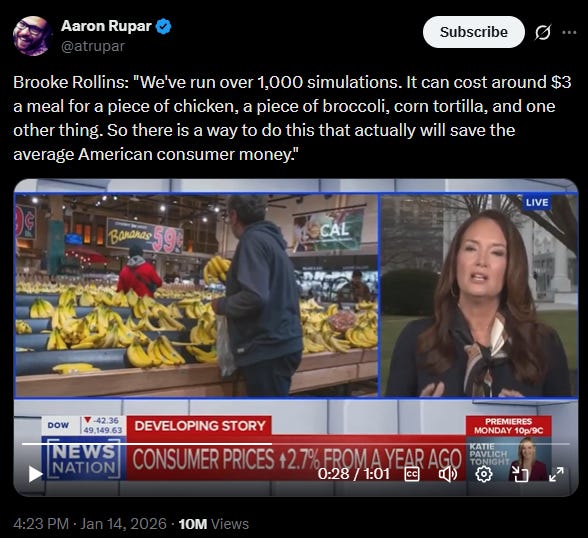Toggle closed captions CC icon
Screen dimensions: 588x538
[412, 475]
